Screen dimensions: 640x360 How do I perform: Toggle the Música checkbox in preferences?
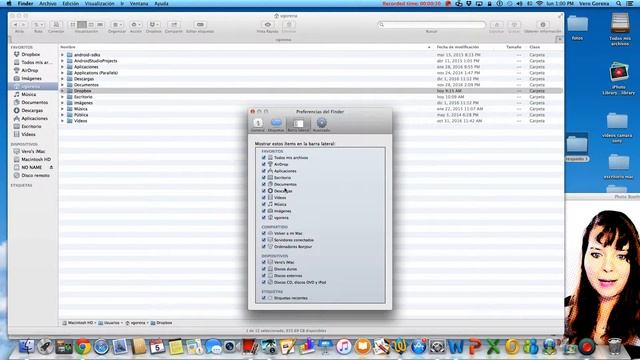click(264, 204)
